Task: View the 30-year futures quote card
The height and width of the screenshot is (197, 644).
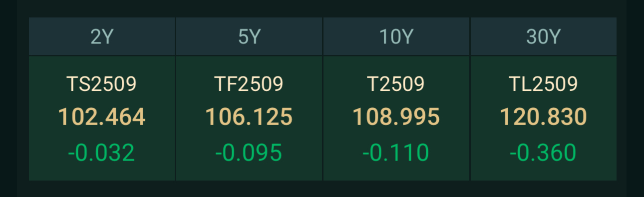Action: (x=544, y=118)
